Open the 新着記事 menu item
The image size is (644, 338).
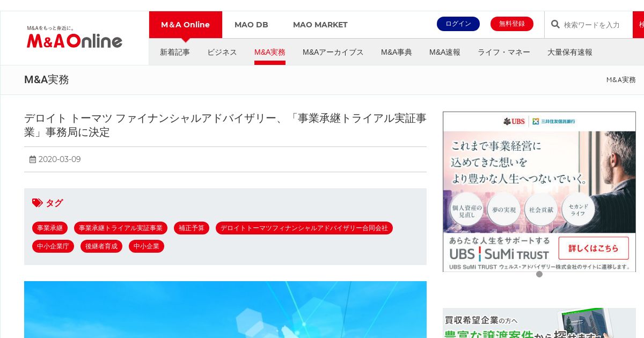[x=175, y=52]
